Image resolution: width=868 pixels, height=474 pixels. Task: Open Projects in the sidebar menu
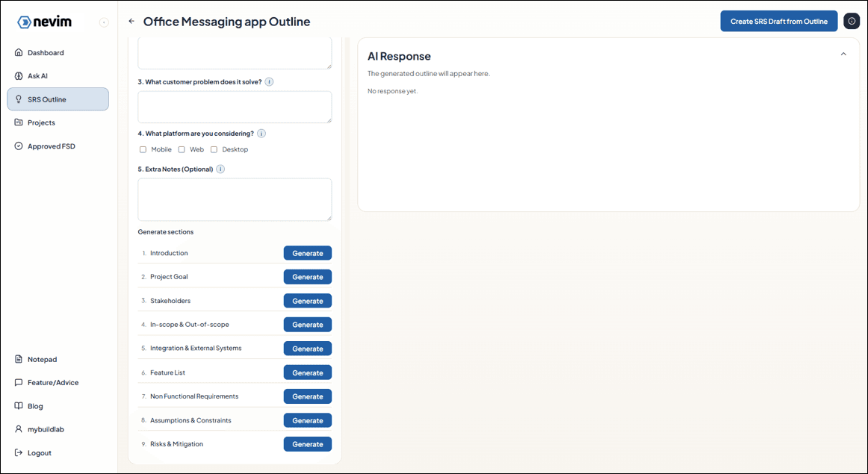coord(41,122)
